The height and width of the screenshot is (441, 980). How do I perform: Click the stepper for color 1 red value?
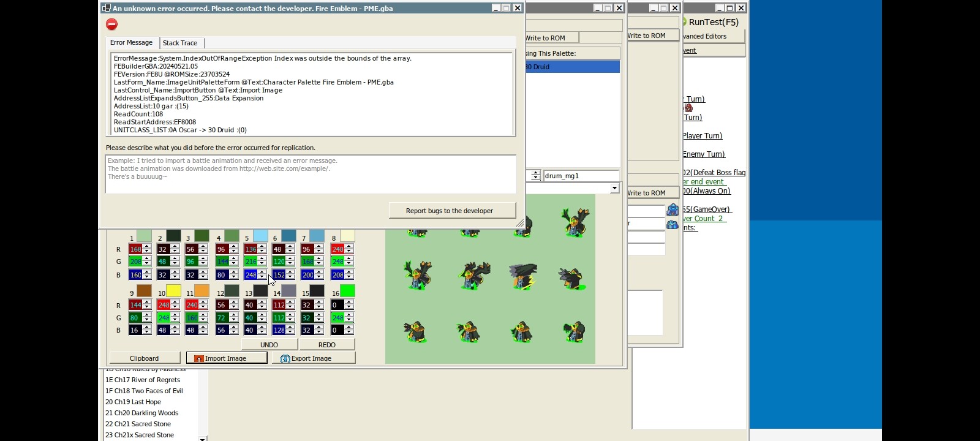147,249
